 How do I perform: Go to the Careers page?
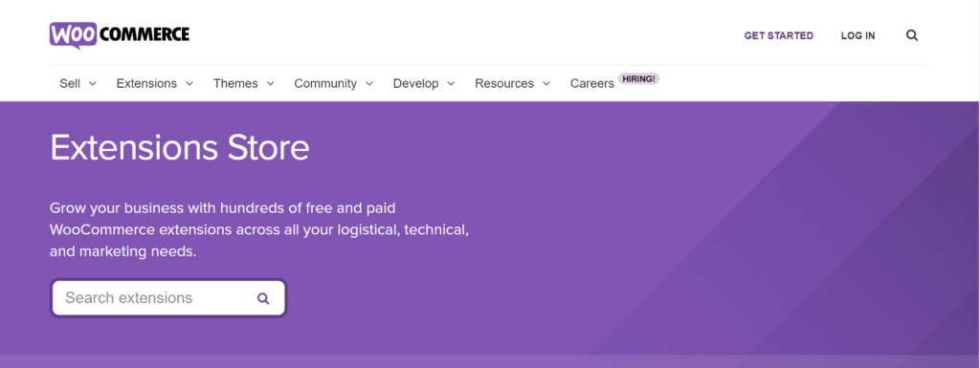click(591, 83)
